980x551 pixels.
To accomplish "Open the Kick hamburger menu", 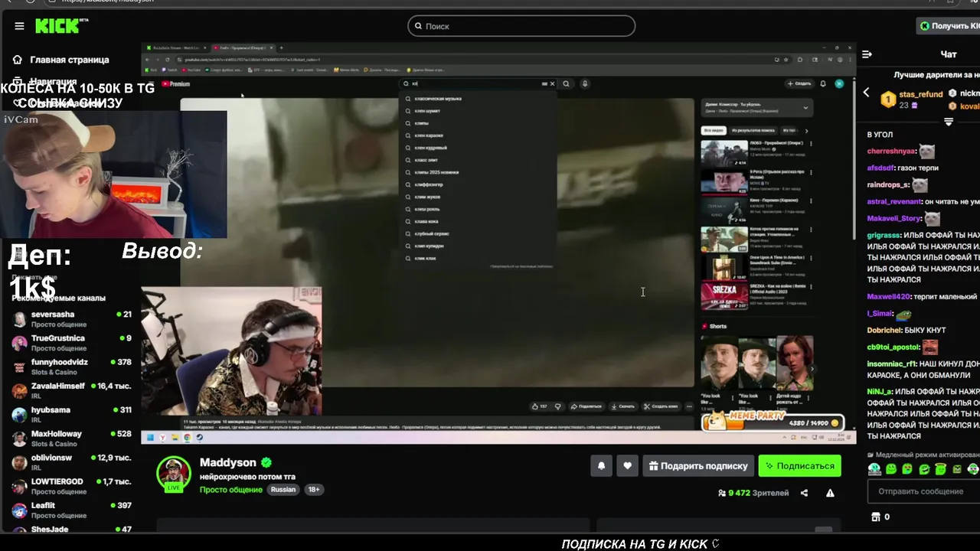I will [19, 26].
